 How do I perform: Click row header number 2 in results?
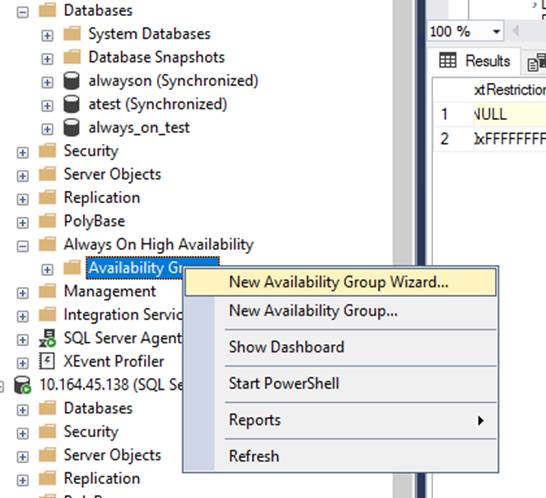coord(453,139)
